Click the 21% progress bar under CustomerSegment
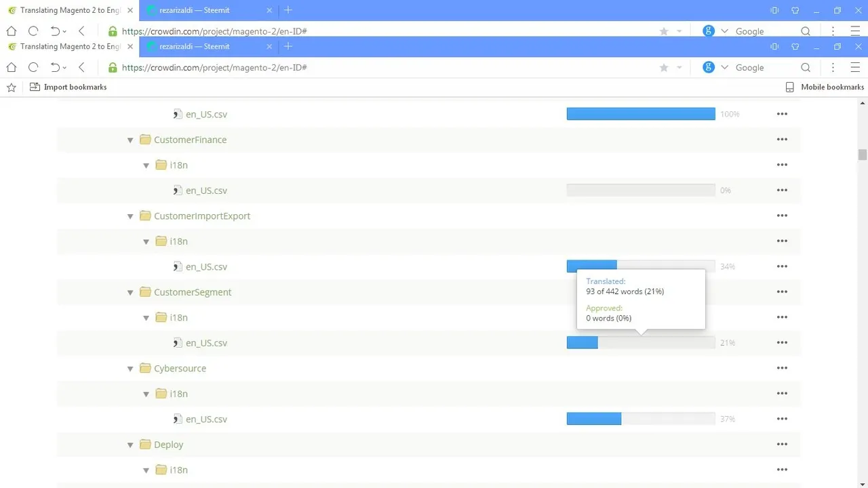The width and height of the screenshot is (868, 488). pos(641,343)
